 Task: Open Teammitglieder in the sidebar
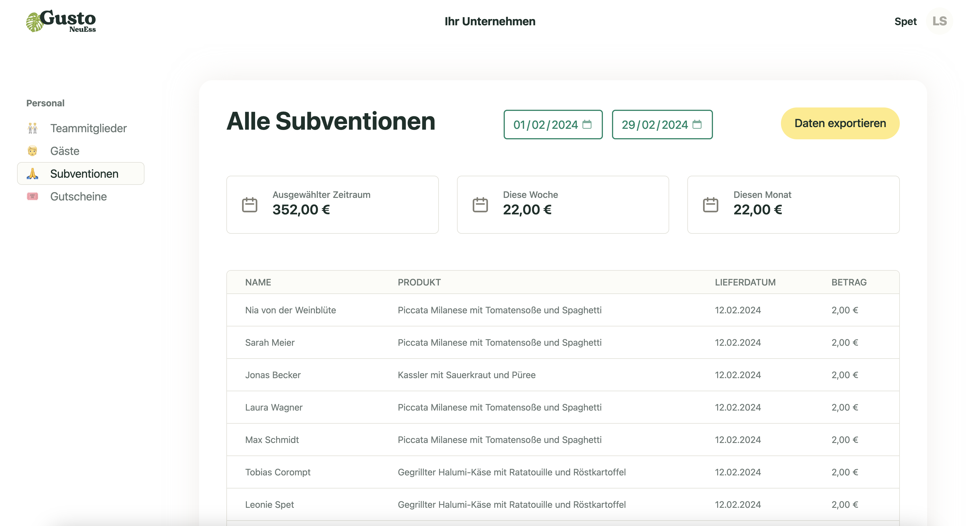point(81,128)
